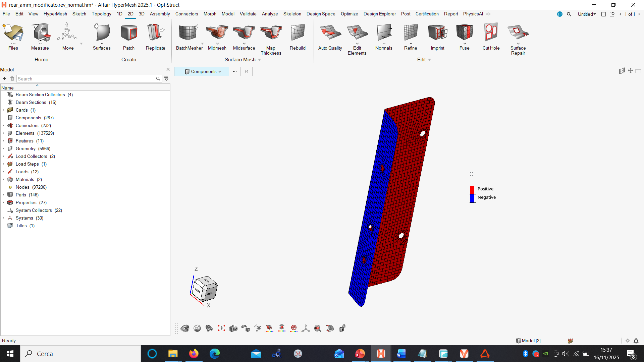Click the binoculars find icon
Image resolution: width=644 pixels, height=362 pixels.
[209, 328]
